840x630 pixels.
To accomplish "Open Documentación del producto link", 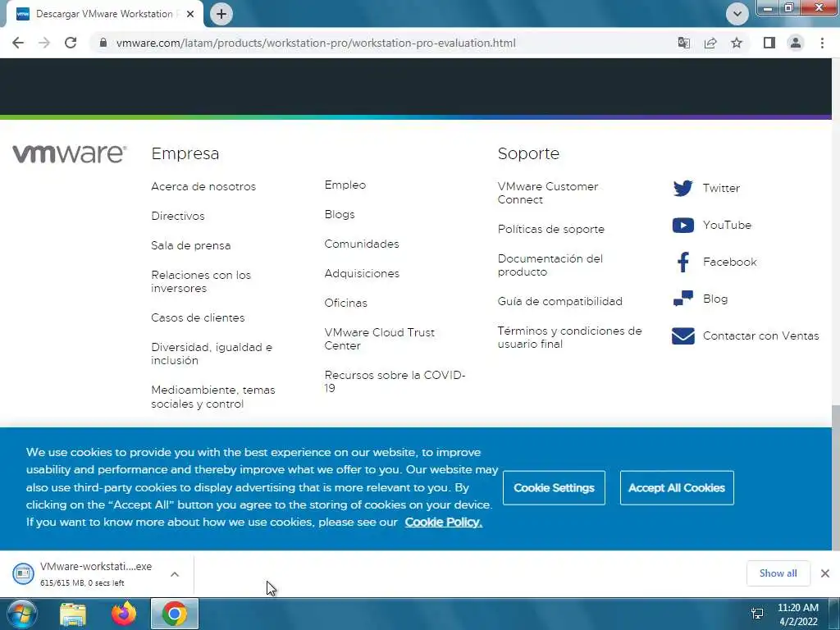I will point(550,265).
